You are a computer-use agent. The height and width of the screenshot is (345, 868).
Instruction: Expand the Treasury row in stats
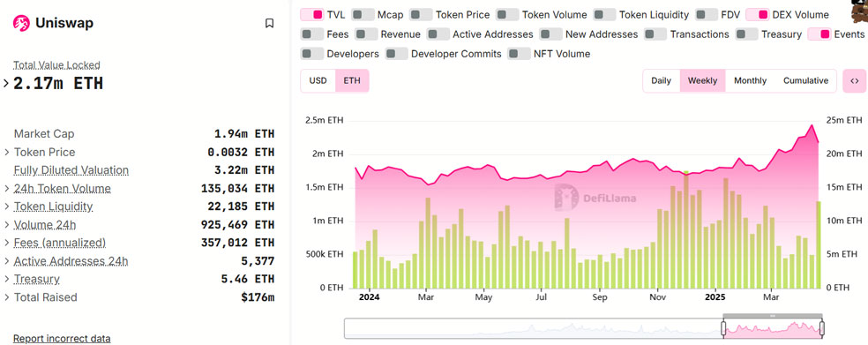7,279
